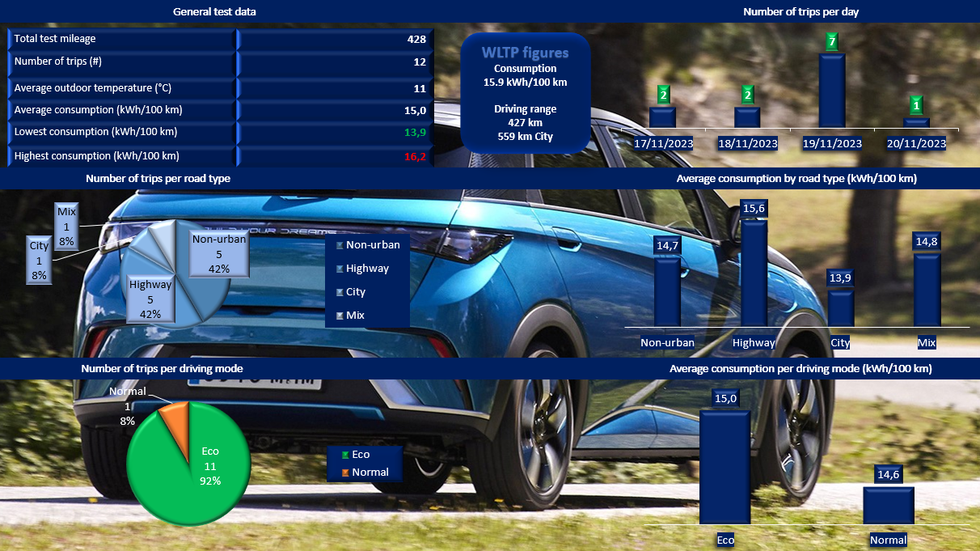
Task: Click the 'Mix 1 8%' pie data label
Action: (66, 226)
